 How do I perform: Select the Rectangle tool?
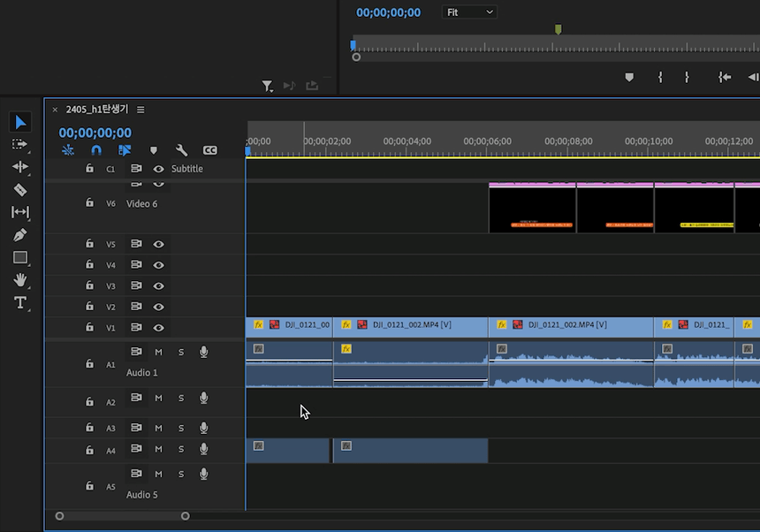tap(20, 258)
